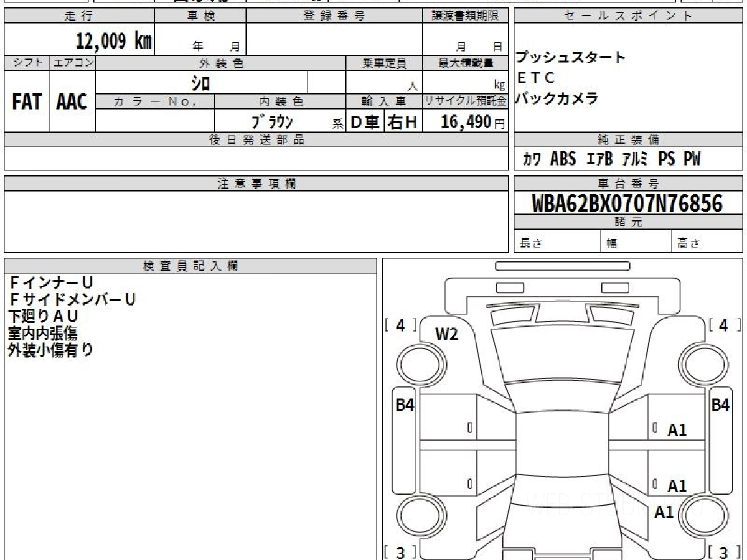Viewport: 747px width, 560px height.
Task: Click the バックカメラ sales point
Action: (x=557, y=98)
